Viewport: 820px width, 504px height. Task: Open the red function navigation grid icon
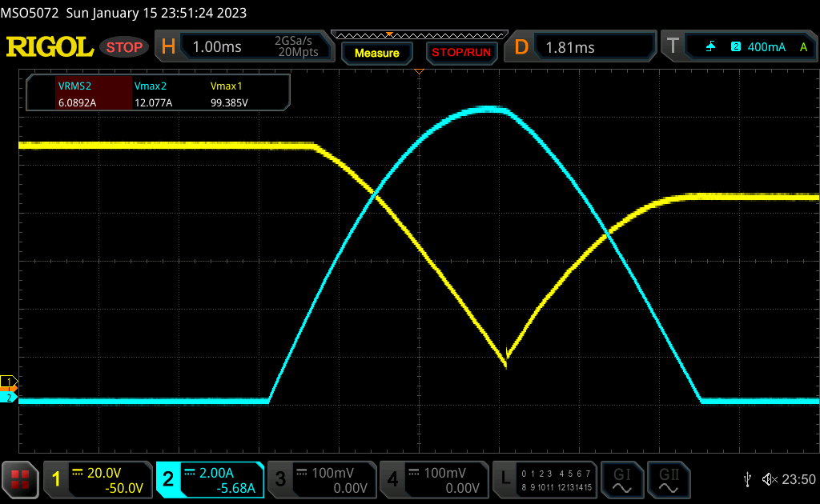[x=21, y=480]
